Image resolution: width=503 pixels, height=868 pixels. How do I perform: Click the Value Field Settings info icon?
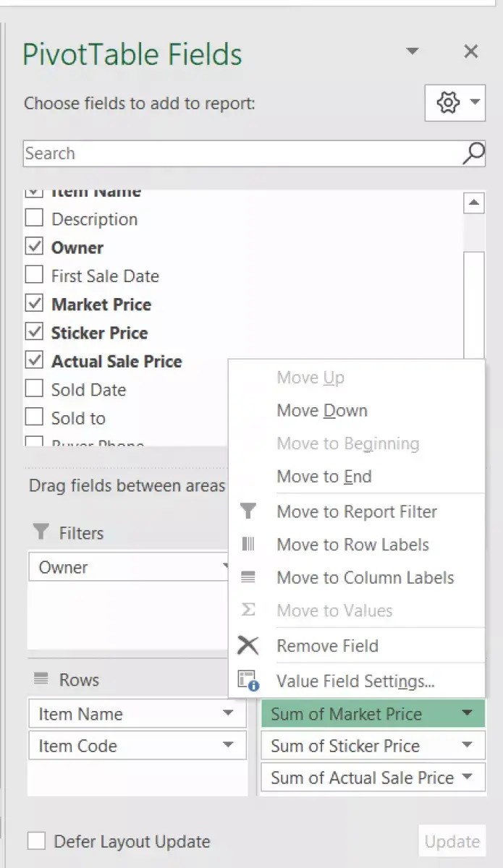click(x=249, y=681)
